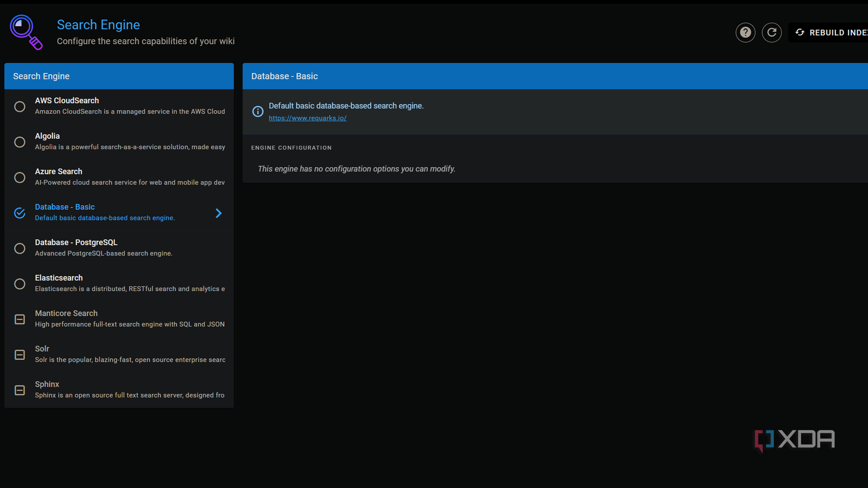Click the unavailable engine icon next to Sphinx
The height and width of the screenshot is (488, 868).
(x=19, y=390)
